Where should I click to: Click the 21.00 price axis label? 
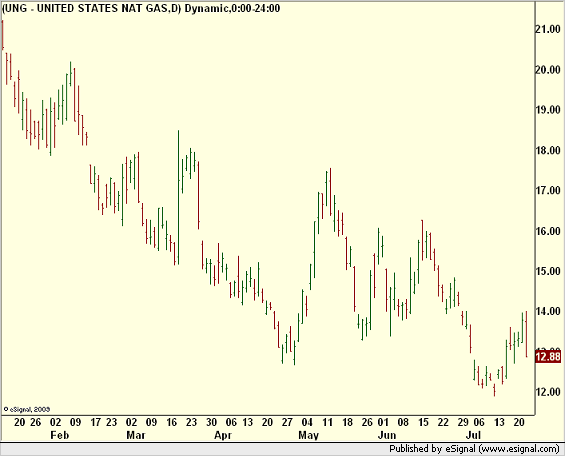coord(548,30)
